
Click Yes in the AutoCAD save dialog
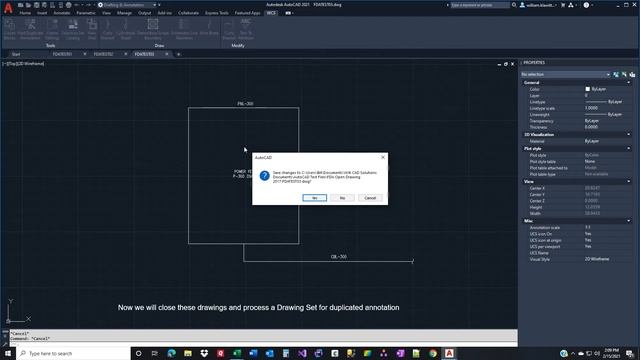click(314, 198)
